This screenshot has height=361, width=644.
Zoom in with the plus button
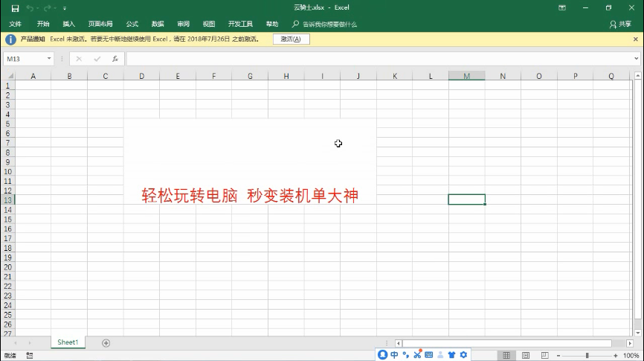tap(615, 356)
